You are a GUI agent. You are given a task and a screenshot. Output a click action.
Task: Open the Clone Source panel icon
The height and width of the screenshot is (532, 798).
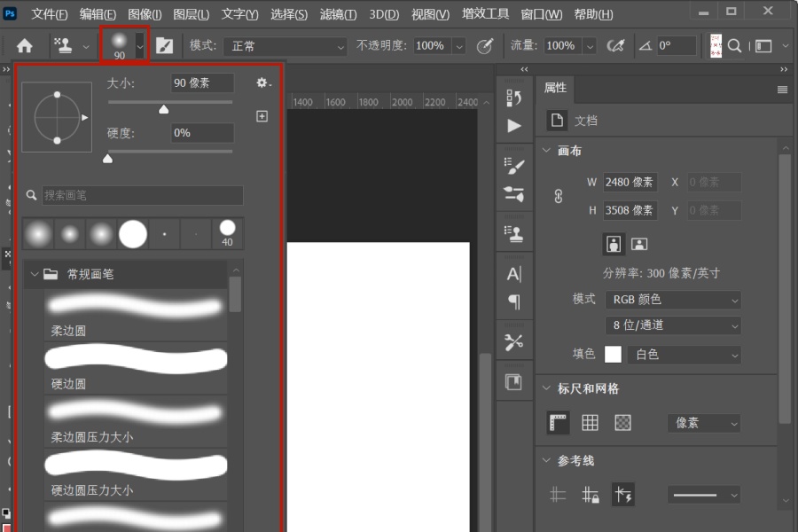[x=514, y=234]
